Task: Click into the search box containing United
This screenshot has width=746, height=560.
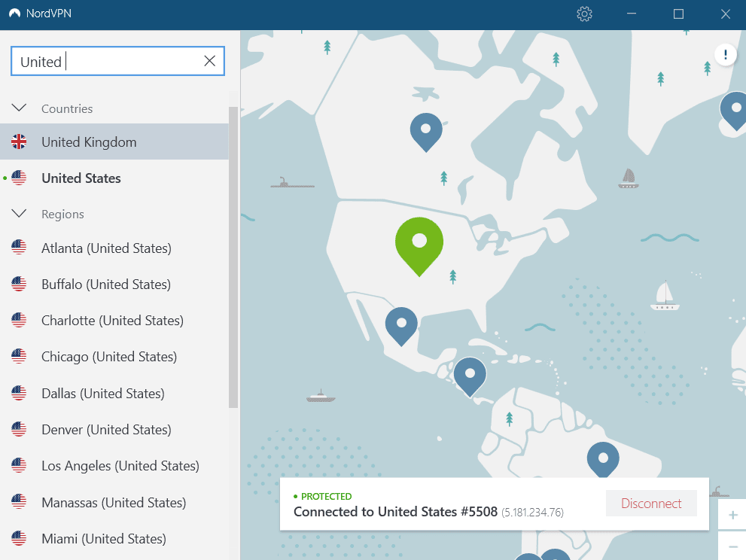Action: 117,61
